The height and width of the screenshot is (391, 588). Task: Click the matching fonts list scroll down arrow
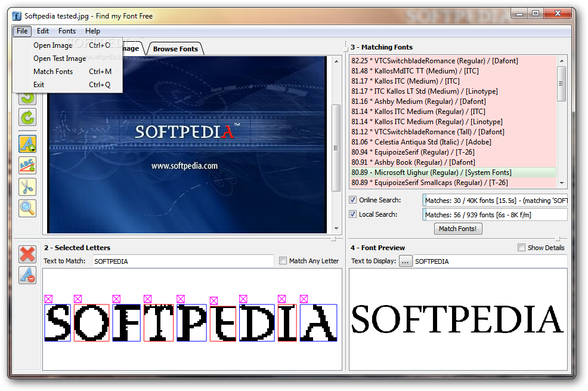click(561, 183)
